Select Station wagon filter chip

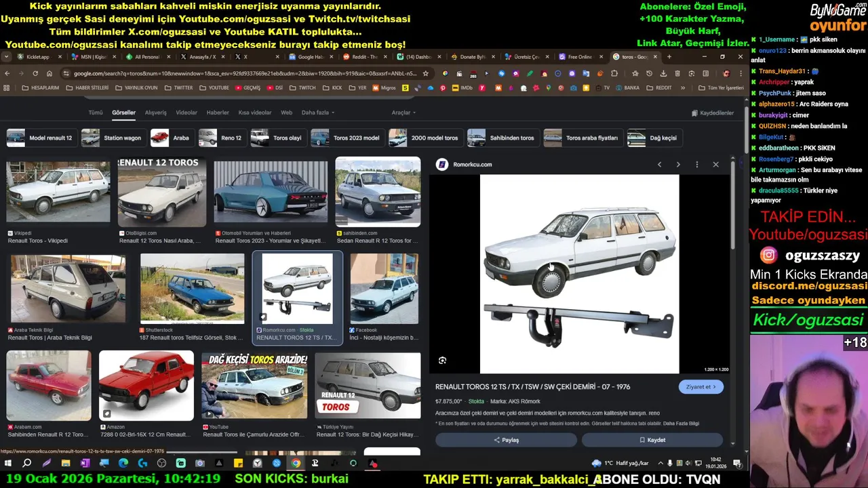click(113, 138)
